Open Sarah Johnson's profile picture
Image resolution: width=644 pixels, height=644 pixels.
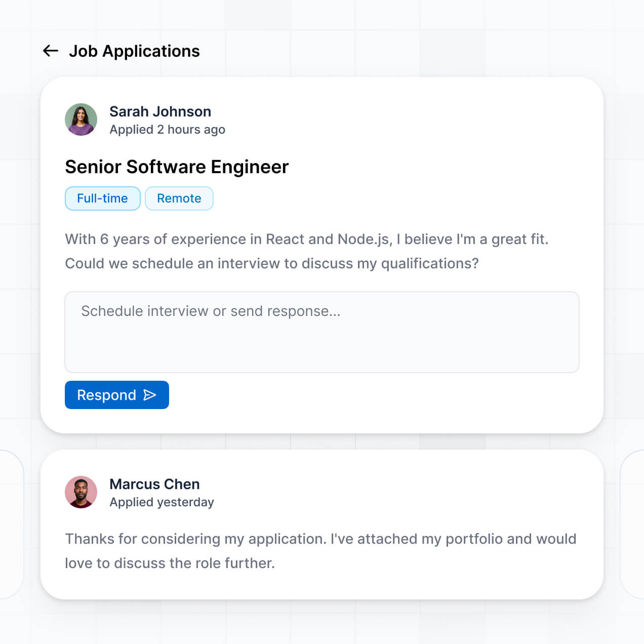81,119
